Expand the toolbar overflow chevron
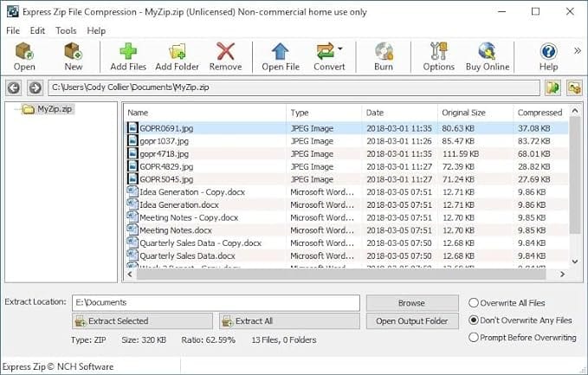The image size is (588, 375). pyautogui.click(x=577, y=51)
